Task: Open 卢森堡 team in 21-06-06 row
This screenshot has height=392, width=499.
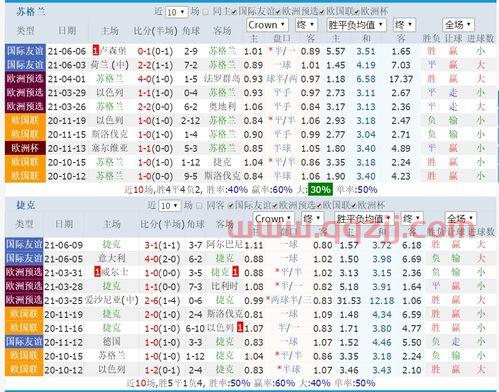Action: coord(113,51)
